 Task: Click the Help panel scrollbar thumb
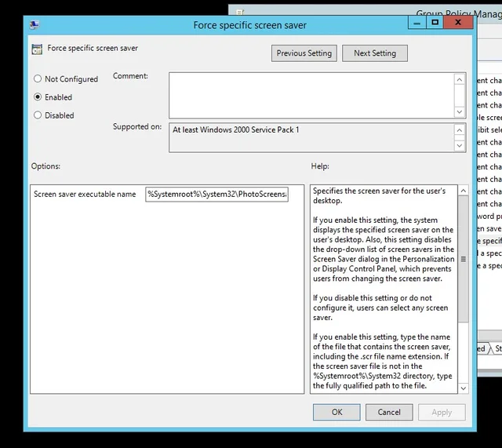pos(463,259)
